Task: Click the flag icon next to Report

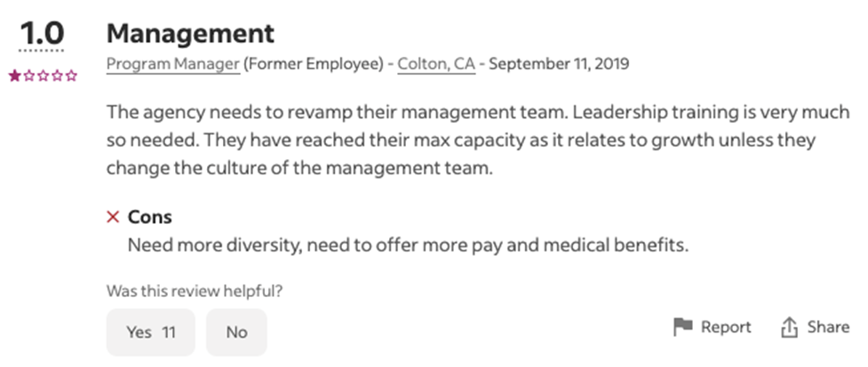Action: (682, 327)
